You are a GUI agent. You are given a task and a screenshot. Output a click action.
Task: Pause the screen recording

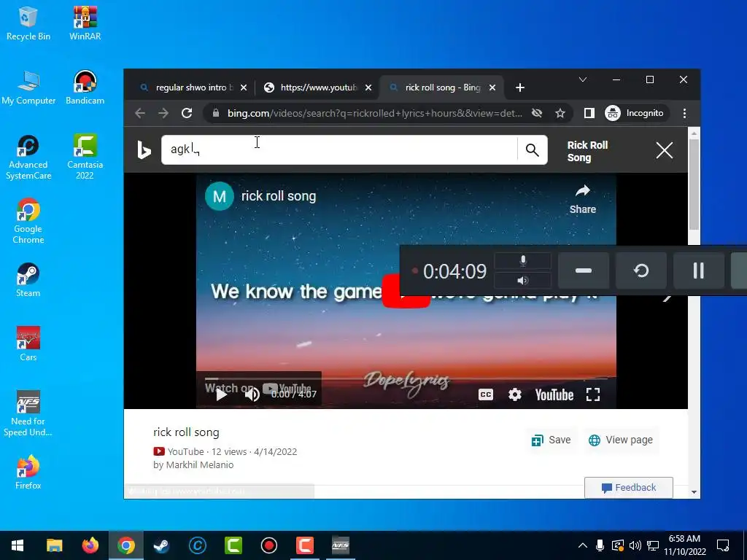[698, 271]
